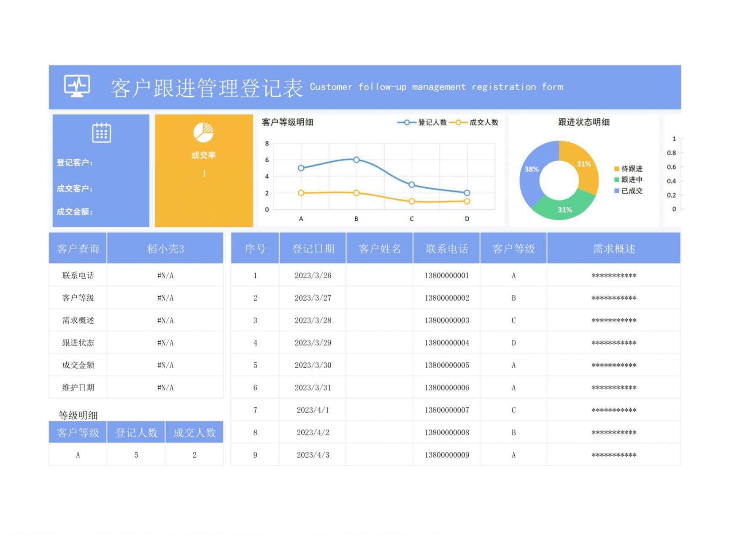Click the 成交人数 data point at D
The width and height of the screenshot is (756, 535).
click(467, 201)
